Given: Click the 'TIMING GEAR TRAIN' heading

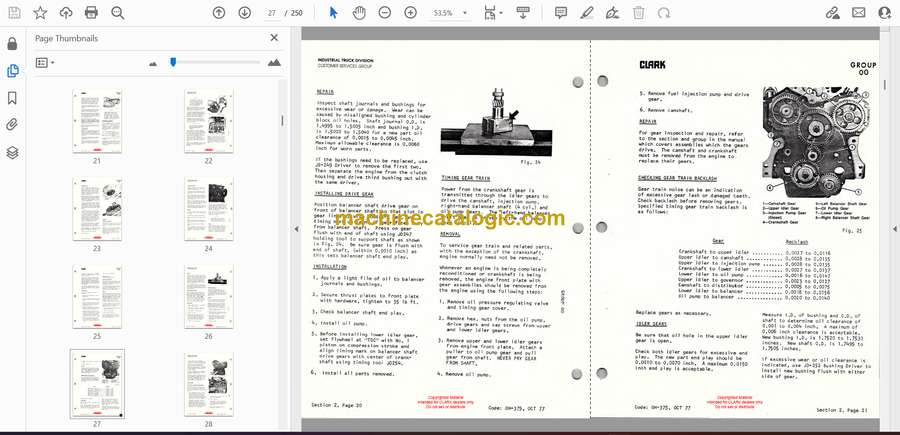Looking at the screenshot, I should point(465,178).
